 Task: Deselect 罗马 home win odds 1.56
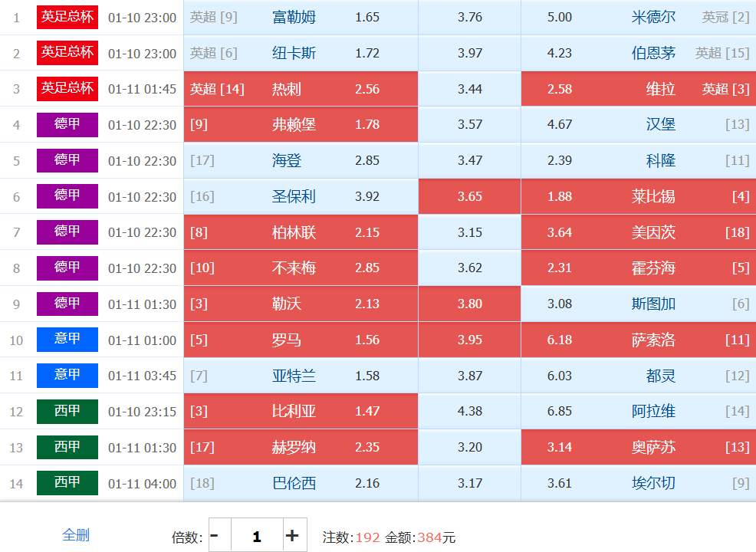point(301,340)
